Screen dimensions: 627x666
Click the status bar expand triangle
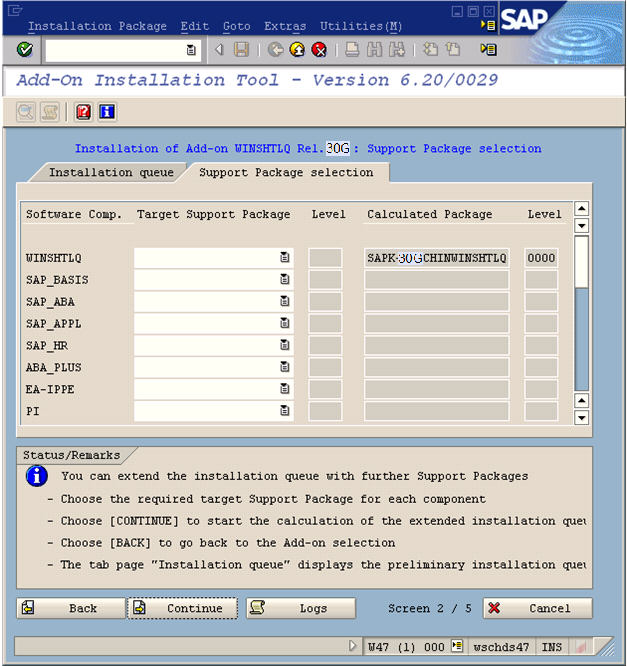point(352,646)
